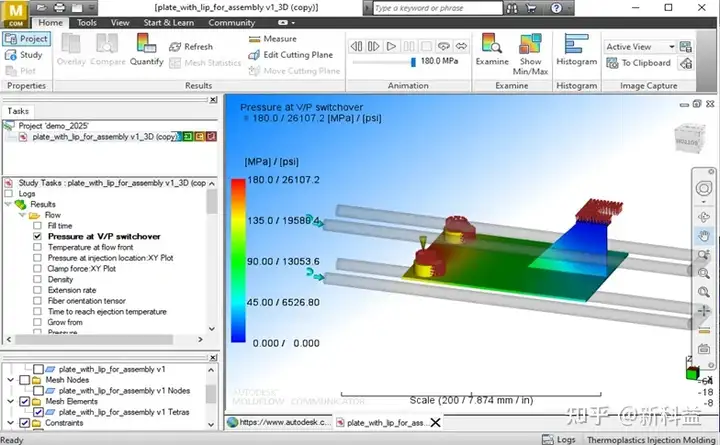The width and height of the screenshot is (720, 445).
Task: Open the Start & Learn tab
Action: click(x=169, y=23)
